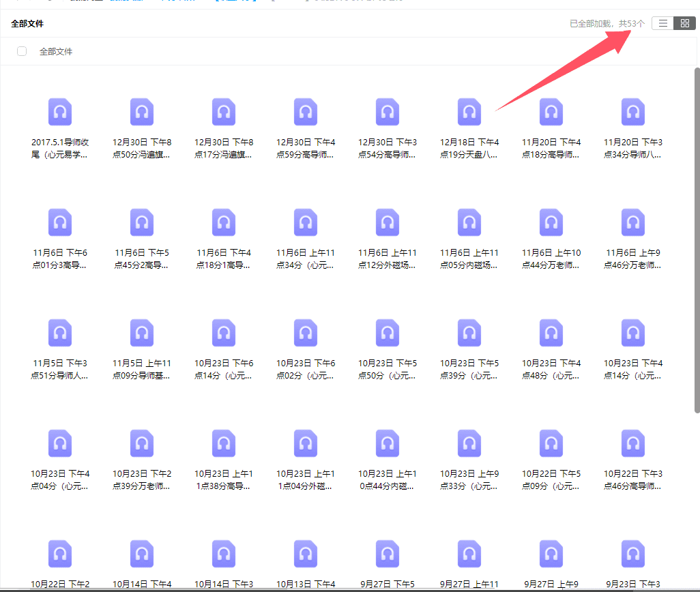The image size is (700, 592).
Task: Select the 11月5日 下午3点51分 audio icon
Action: (60, 333)
